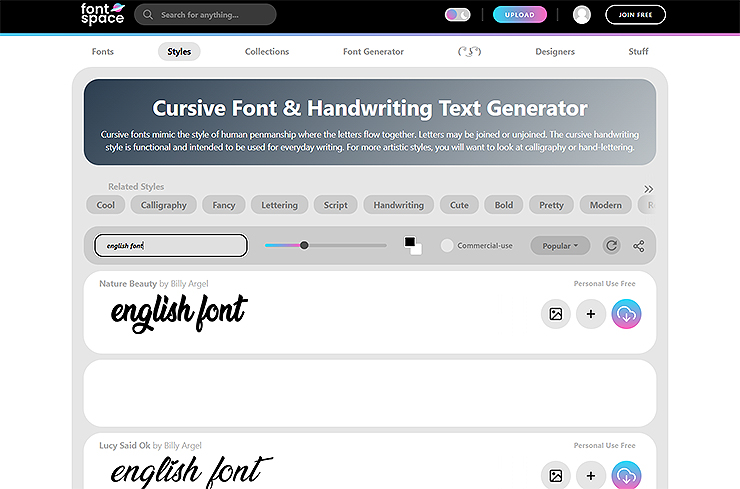The height and width of the screenshot is (489, 740).
Task: Expand related styles with double chevron
Action: (648, 189)
